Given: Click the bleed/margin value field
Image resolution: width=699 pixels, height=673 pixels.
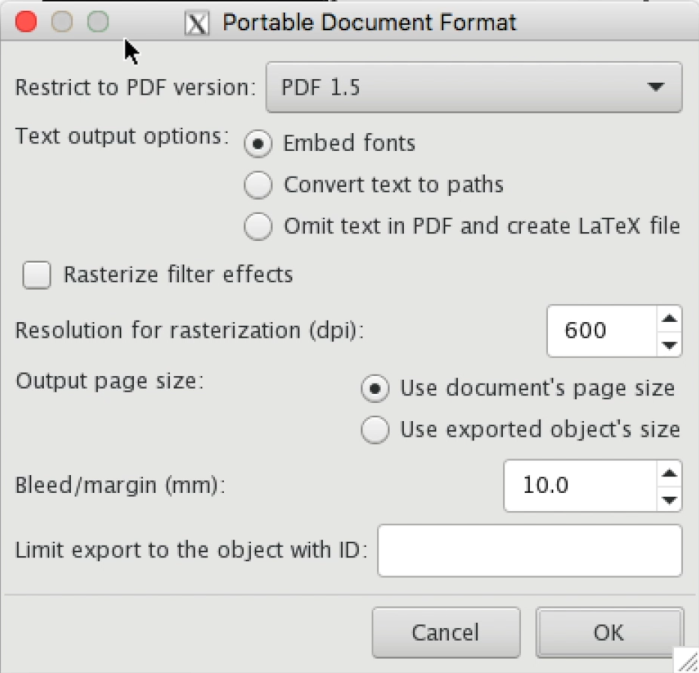Looking at the screenshot, I should tap(578, 486).
